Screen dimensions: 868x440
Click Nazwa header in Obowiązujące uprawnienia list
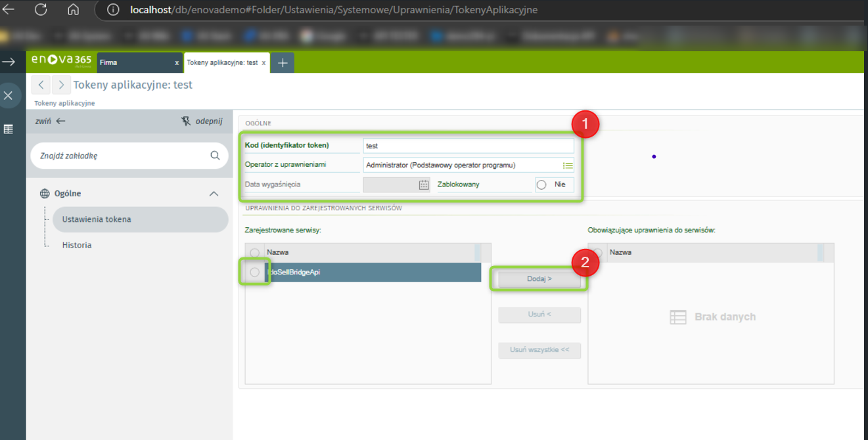(x=713, y=252)
